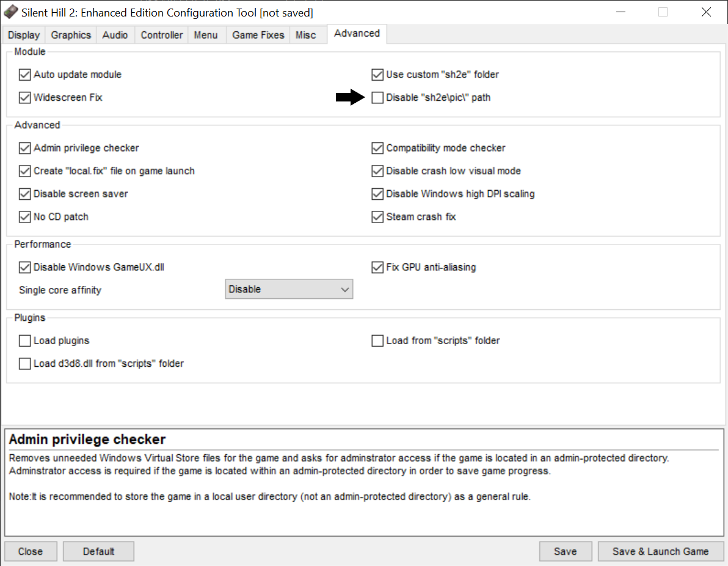Viewport: 728px width, 566px height.
Task: Enable Load from "scripts" folder checkbox
Action: [377, 340]
